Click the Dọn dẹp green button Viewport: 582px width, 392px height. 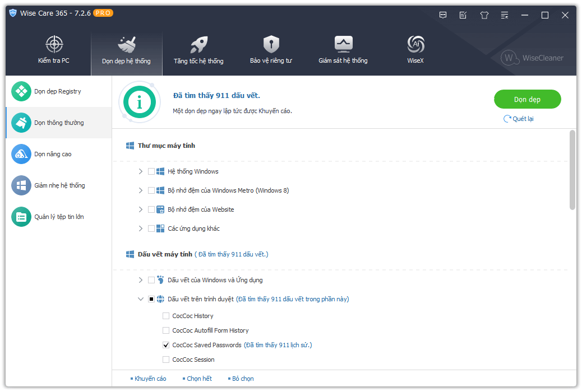(527, 99)
